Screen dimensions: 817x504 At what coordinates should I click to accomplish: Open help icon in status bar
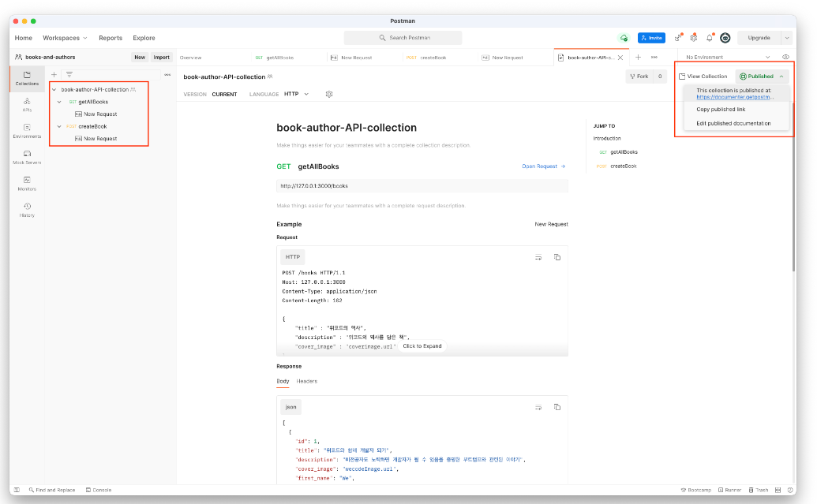click(x=790, y=490)
